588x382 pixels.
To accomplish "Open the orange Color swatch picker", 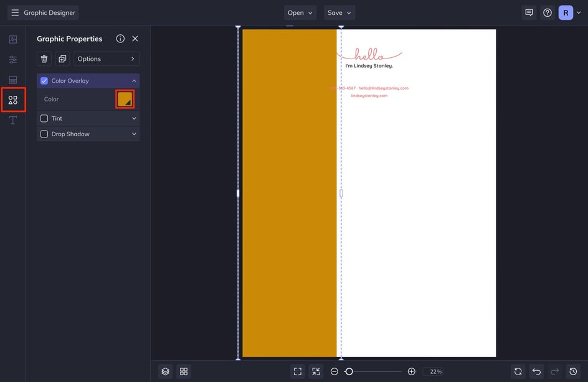I will (x=125, y=100).
